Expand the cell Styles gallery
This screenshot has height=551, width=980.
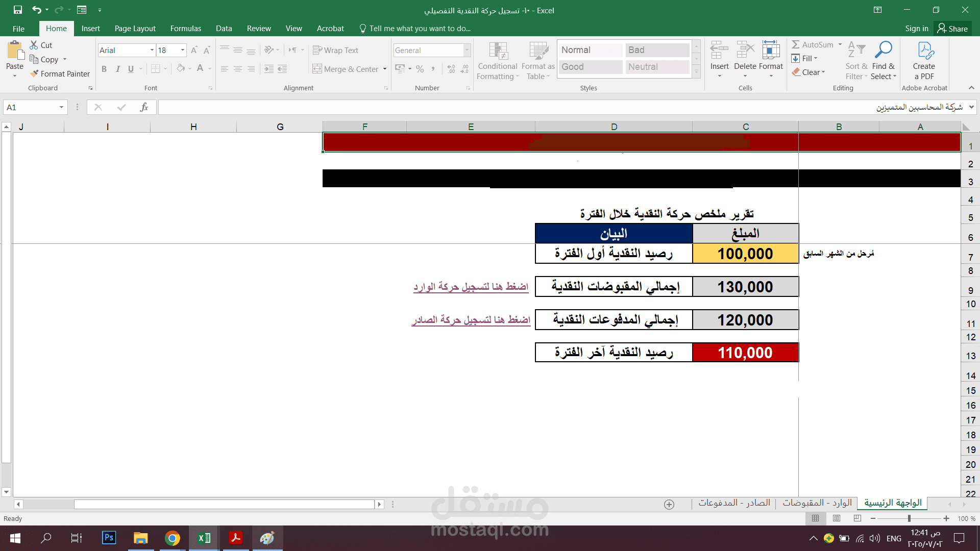pos(696,72)
